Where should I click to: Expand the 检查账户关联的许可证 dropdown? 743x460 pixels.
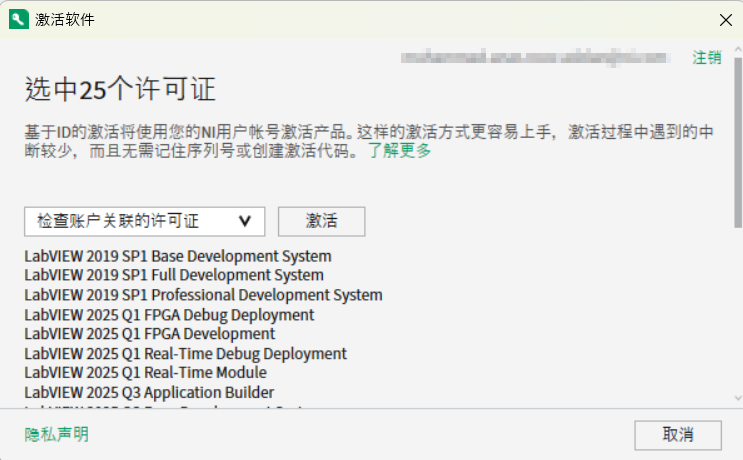pos(144,221)
